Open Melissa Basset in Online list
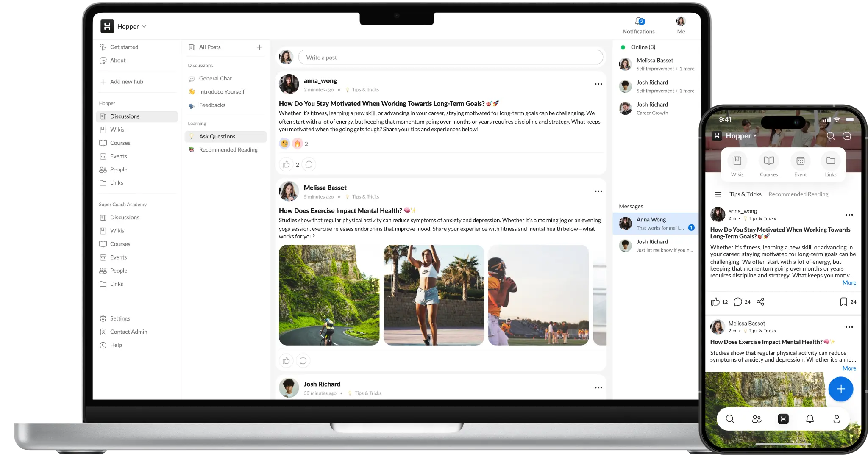The width and height of the screenshot is (868, 459). tap(656, 64)
